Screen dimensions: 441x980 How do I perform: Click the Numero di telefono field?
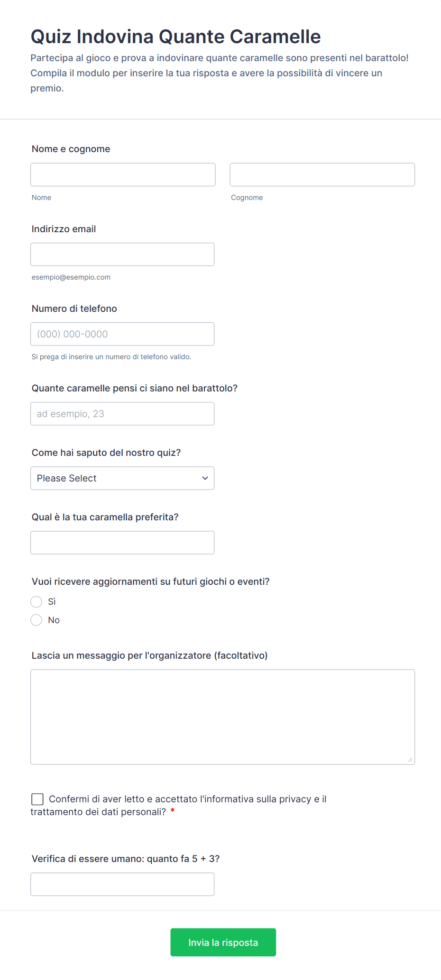tap(122, 334)
